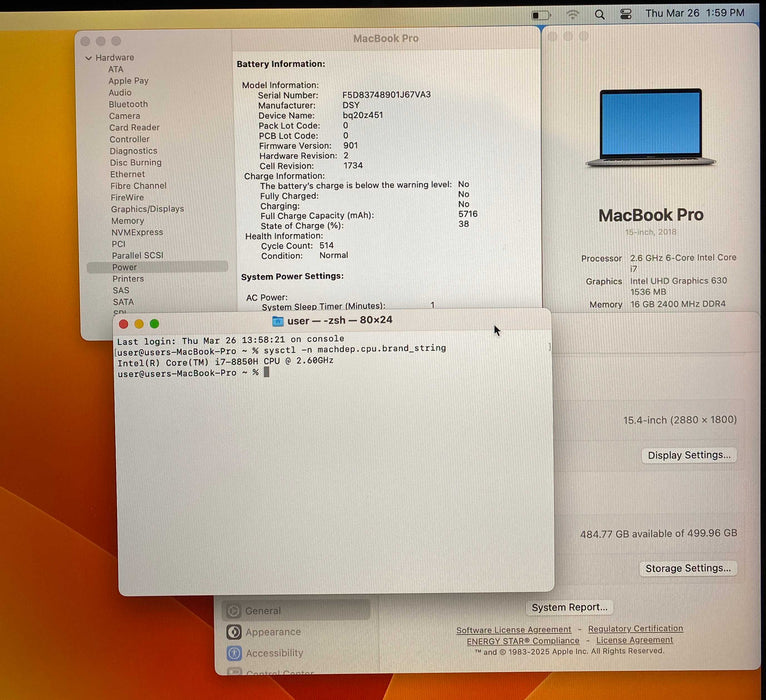Click the Full Charge Capacity value 5716
766x700 pixels.
coord(468,214)
